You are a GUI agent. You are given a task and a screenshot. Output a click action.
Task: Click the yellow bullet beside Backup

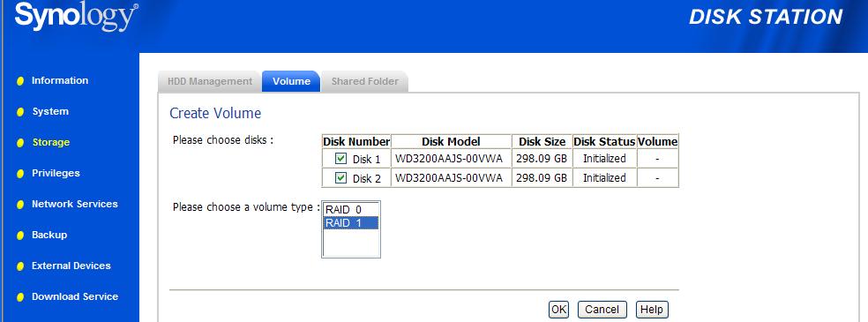(20, 236)
